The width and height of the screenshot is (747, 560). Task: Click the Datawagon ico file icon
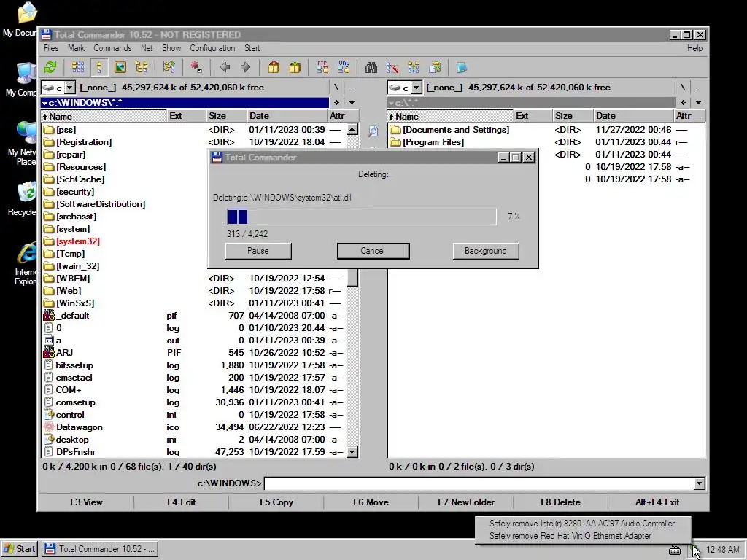pyautogui.click(x=49, y=427)
